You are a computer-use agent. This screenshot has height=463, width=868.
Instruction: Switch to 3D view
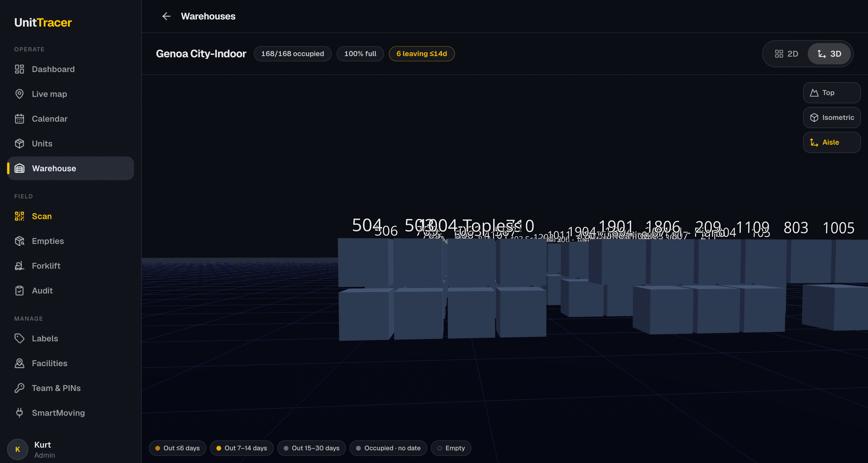pyautogui.click(x=829, y=54)
